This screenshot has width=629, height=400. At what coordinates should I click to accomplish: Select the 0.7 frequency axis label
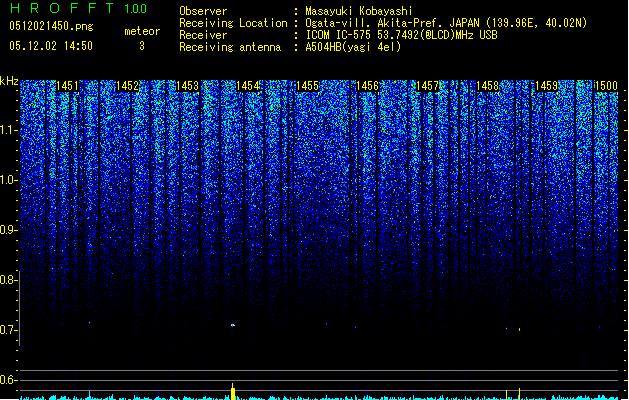tap(9, 330)
